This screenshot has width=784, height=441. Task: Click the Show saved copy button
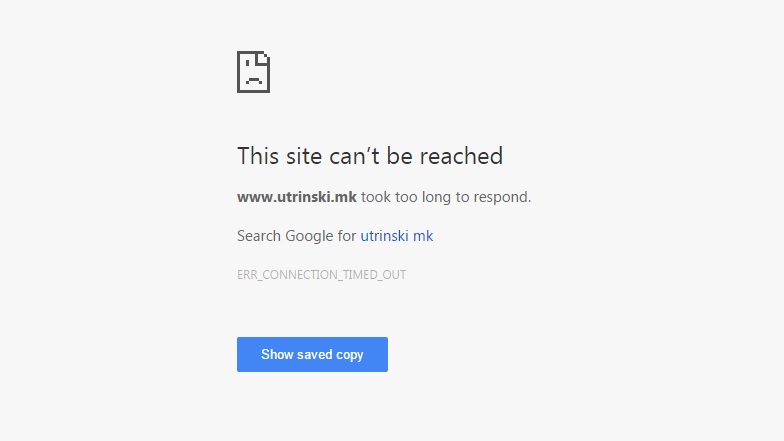(312, 354)
